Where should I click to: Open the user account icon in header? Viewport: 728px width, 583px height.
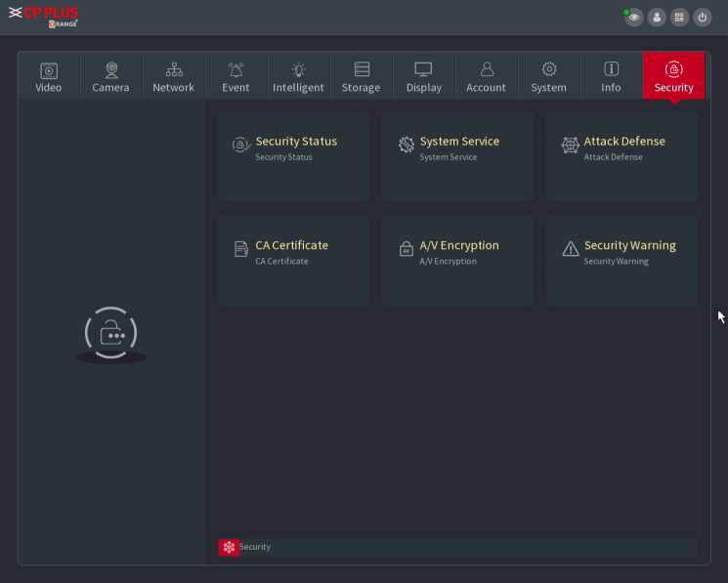pyautogui.click(x=657, y=18)
